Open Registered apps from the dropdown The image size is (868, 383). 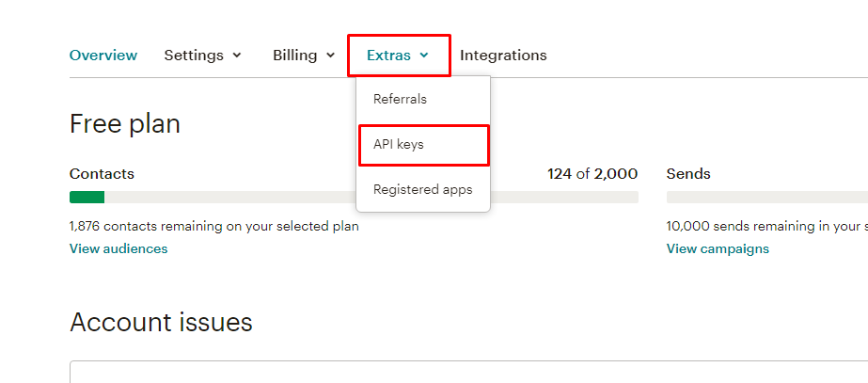(x=423, y=189)
